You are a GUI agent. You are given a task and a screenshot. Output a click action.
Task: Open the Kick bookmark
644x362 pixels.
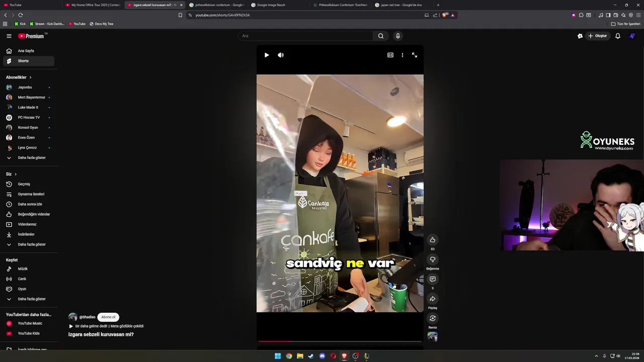pyautogui.click(x=20, y=24)
